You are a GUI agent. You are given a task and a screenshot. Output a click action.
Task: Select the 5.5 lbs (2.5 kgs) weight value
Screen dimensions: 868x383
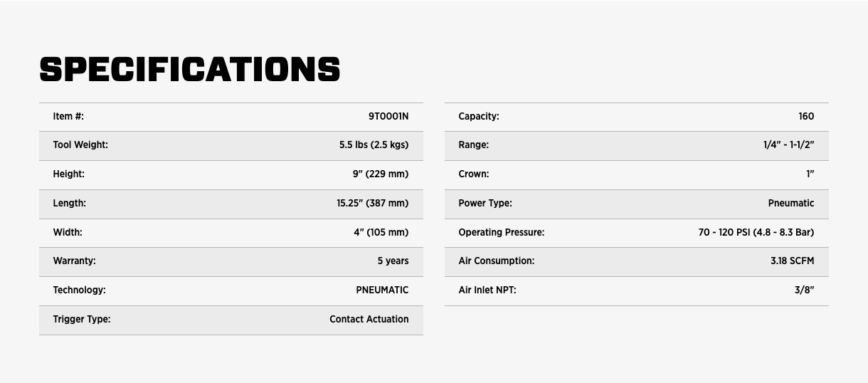click(x=374, y=145)
